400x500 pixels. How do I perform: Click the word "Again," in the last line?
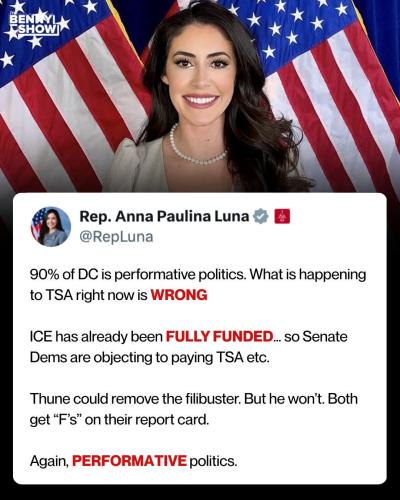[49, 462]
